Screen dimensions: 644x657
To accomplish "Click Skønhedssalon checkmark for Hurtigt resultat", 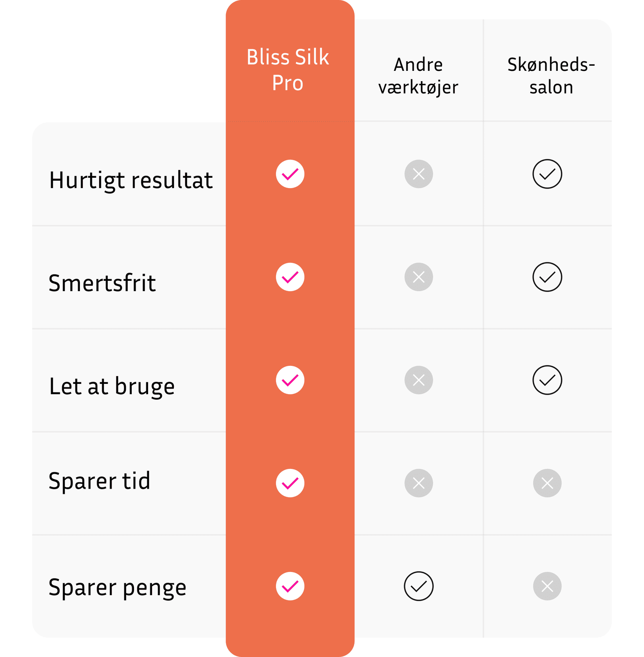I will tap(547, 174).
